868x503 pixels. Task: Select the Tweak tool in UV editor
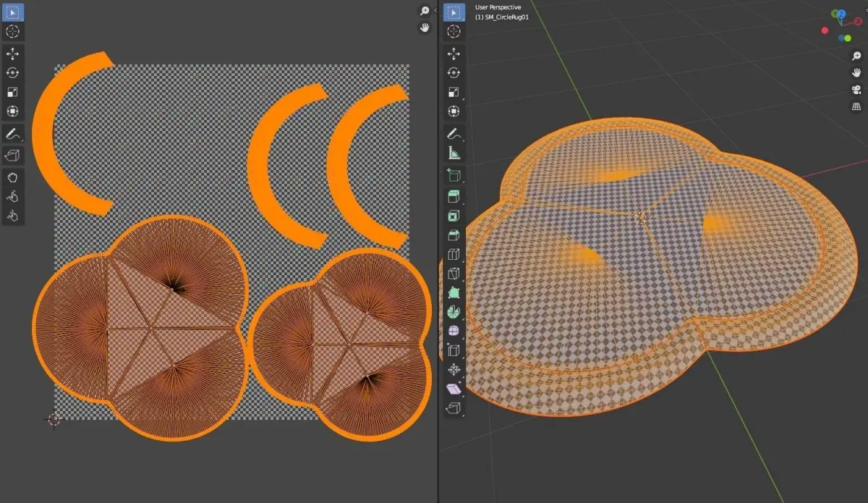[12, 12]
